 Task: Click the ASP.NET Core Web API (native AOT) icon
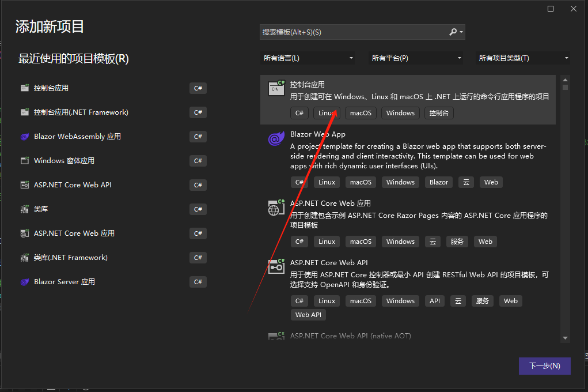coord(276,337)
